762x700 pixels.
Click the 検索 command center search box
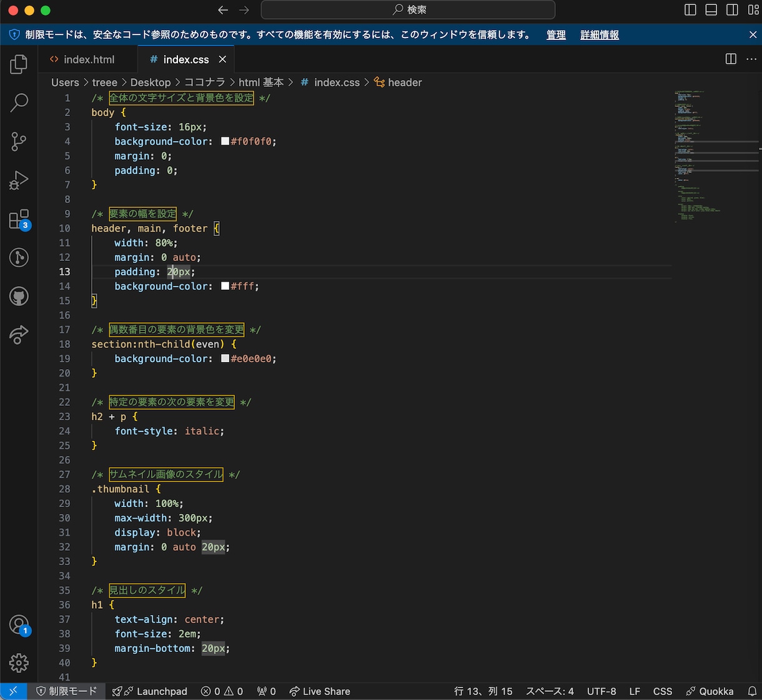(x=408, y=10)
